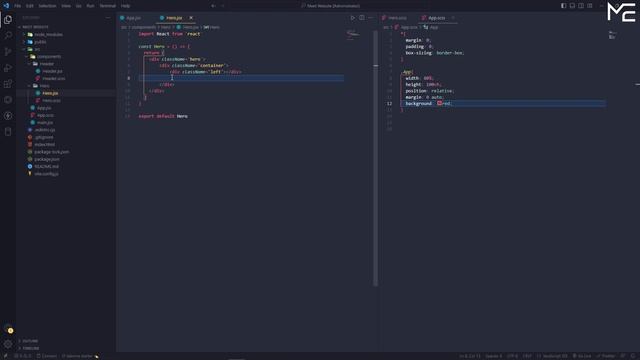The width and height of the screenshot is (640, 360).
Task: Open the View menu
Action: point(66,6)
